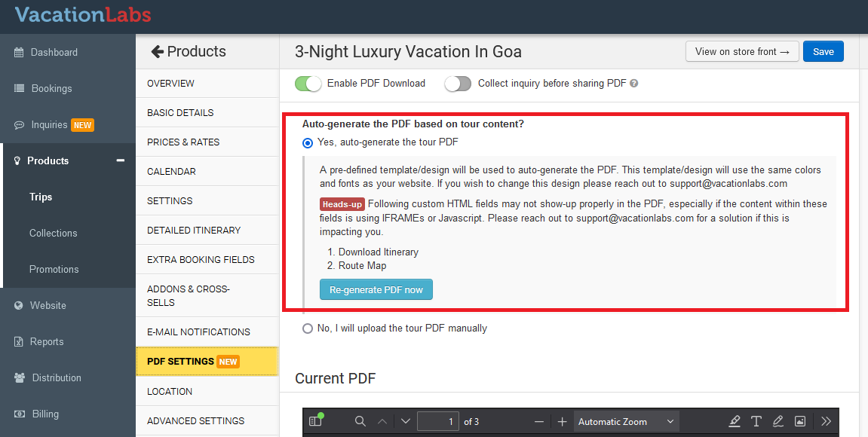Disable the Enable PDF Download toggle
Image resolution: width=868 pixels, height=437 pixels.
(x=308, y=84)
